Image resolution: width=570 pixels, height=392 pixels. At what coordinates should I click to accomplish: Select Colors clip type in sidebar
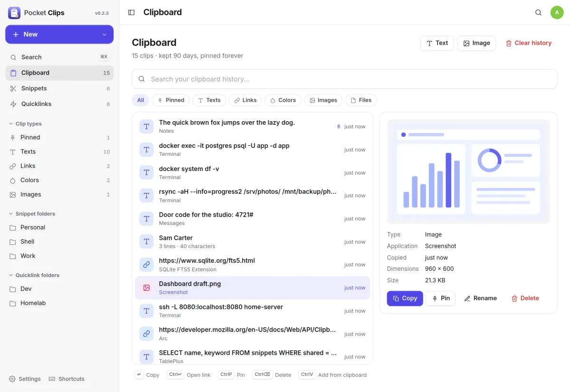(x=59, y=180)
